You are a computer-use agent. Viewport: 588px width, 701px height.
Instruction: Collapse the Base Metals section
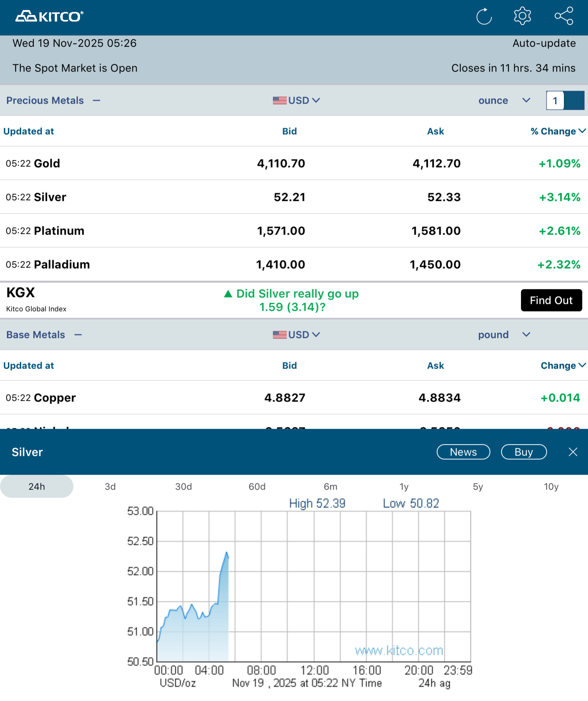78,335
